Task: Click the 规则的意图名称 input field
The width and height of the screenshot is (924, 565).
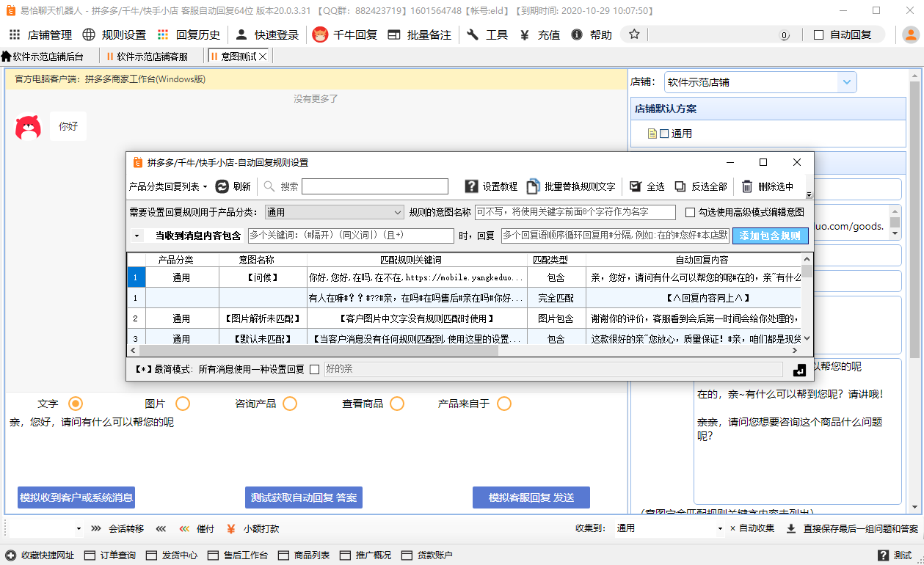Action: 575,212
